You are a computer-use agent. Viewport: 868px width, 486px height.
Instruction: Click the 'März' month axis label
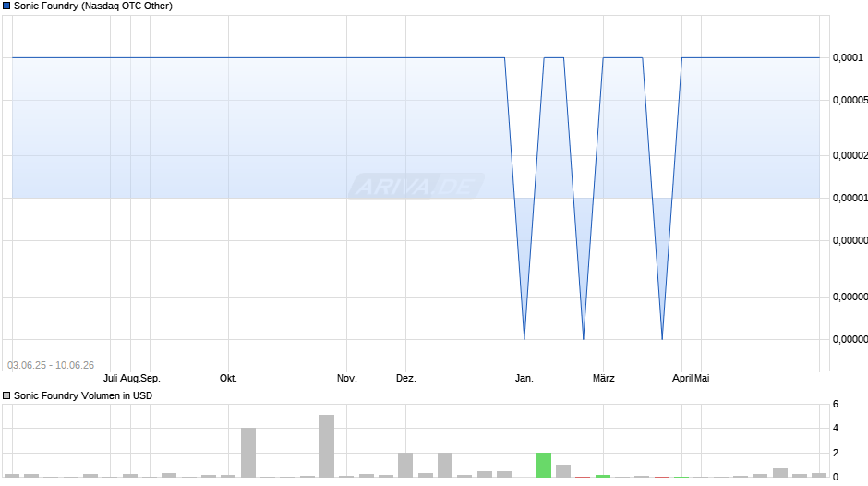pyautogui.click(x=603, y=379)
